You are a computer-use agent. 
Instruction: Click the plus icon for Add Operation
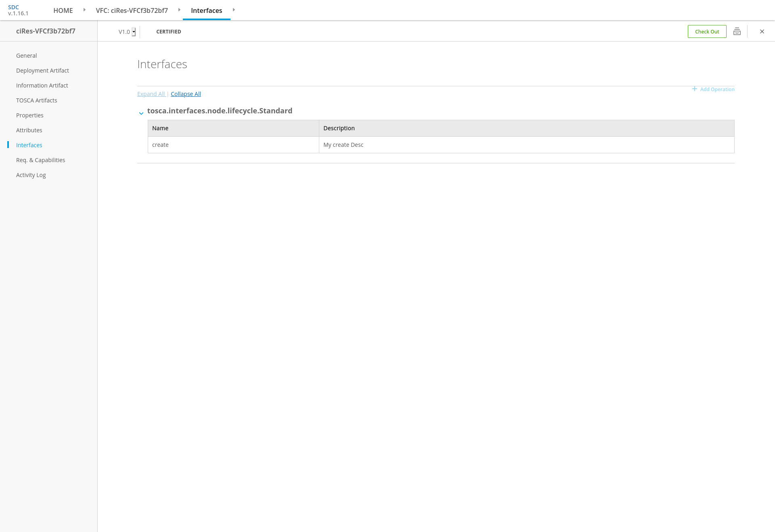click(x=694, y=89)
